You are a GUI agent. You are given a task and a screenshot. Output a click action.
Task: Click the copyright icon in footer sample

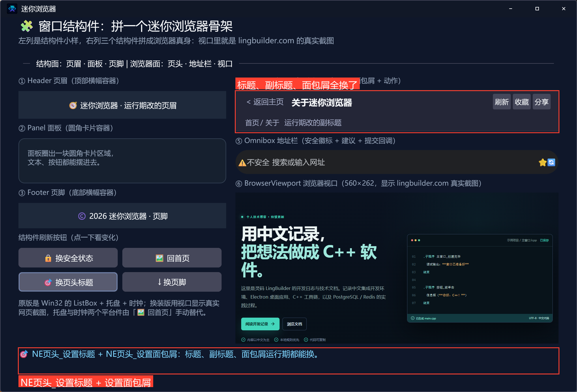tap(82, 216)
